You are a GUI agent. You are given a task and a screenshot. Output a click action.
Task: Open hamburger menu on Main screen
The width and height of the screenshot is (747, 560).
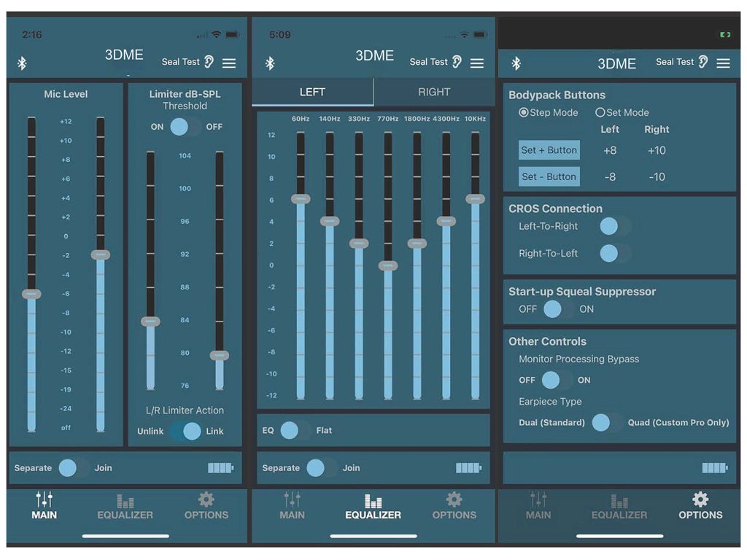click(229, 63)
